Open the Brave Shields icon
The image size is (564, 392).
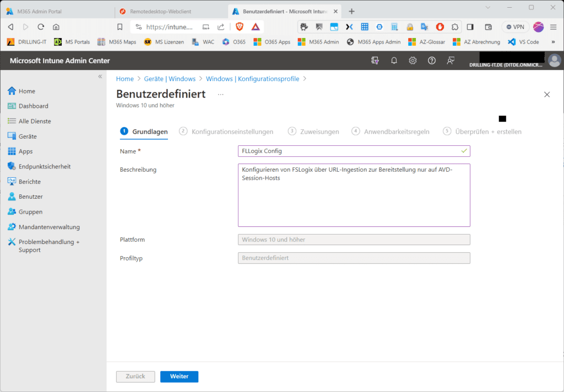coord(240,26)
